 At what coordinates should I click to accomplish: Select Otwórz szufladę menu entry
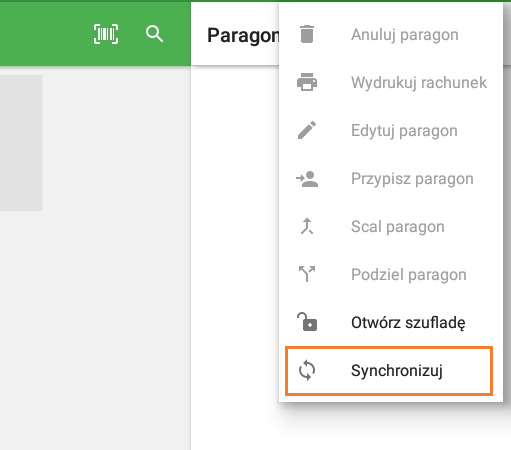[391, 322]
